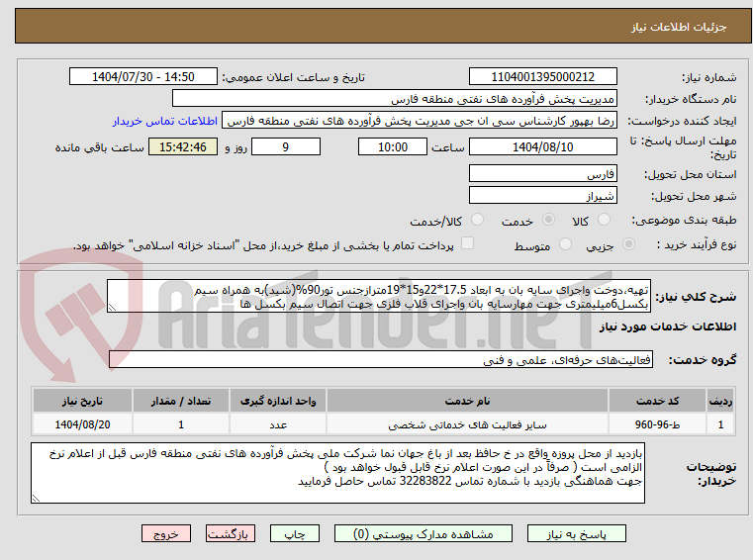
Task: Select the کالا/خدمت radio button
Action: click(x=477, y=220)
